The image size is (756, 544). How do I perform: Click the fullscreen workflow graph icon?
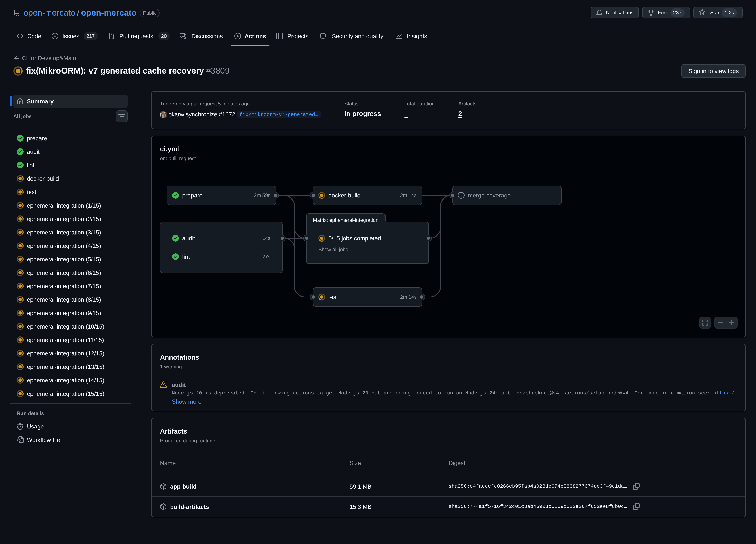(705, 323)
